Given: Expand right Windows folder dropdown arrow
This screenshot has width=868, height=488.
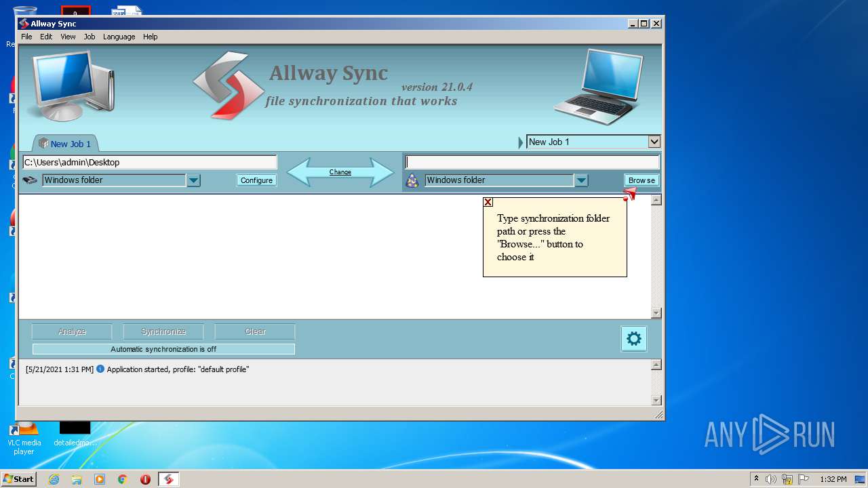Looking at the screenshot, I should [x=581, y=180].
